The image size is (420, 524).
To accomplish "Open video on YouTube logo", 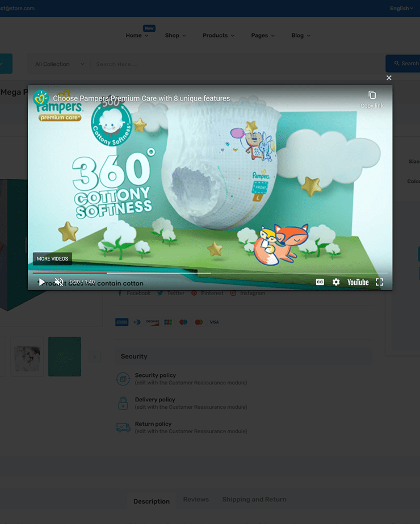I will pos(358,282).
